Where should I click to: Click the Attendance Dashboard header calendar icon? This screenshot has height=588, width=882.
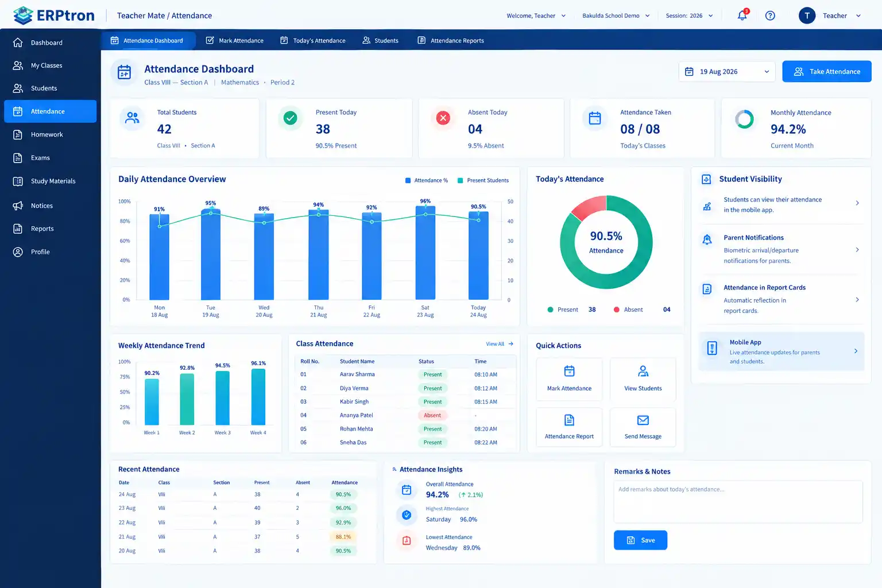pyautogui.click(x=124, y=72)
